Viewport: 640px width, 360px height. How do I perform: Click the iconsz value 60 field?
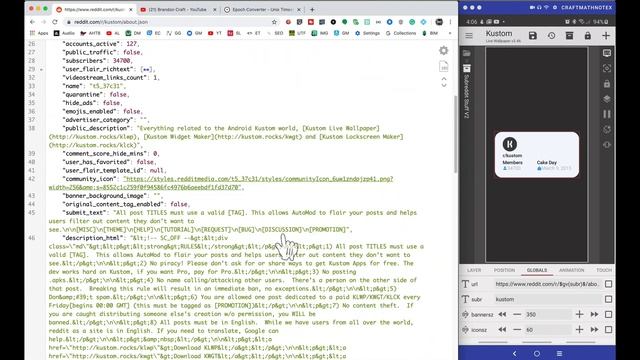(548, 329)
